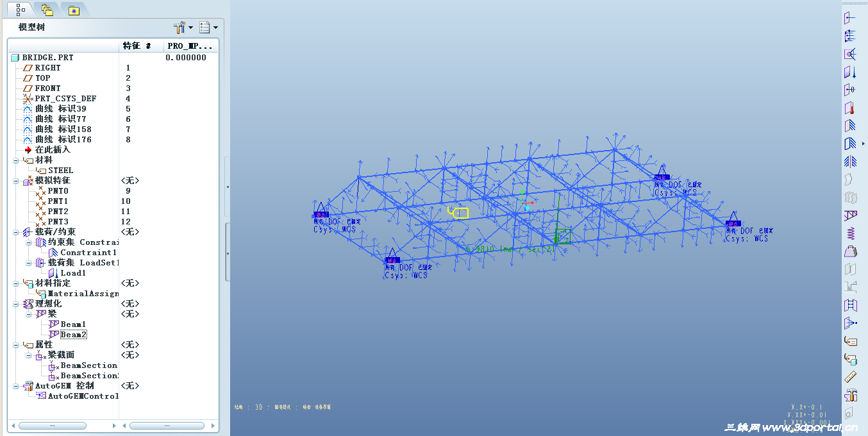
Task: Switch to the folder browser tab
Action: click(47, 10)
